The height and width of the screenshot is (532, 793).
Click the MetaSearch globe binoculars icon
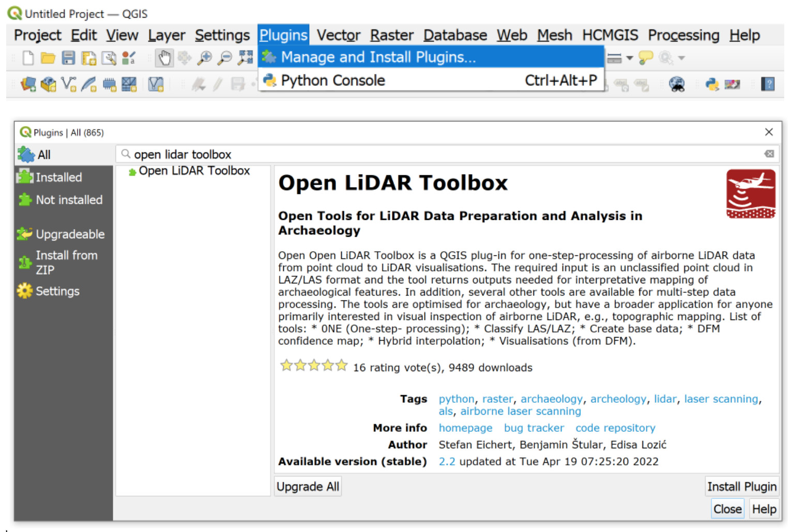pos(677,84)
